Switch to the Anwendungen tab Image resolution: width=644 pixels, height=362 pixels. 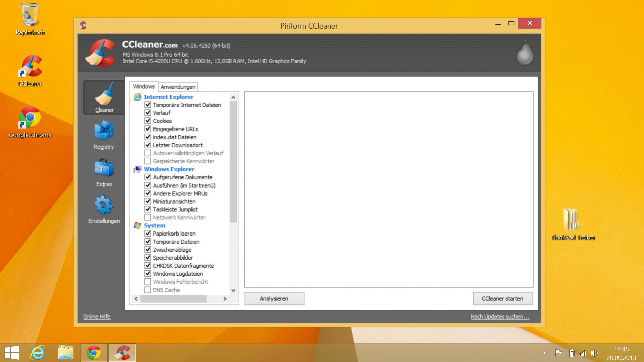178,87
